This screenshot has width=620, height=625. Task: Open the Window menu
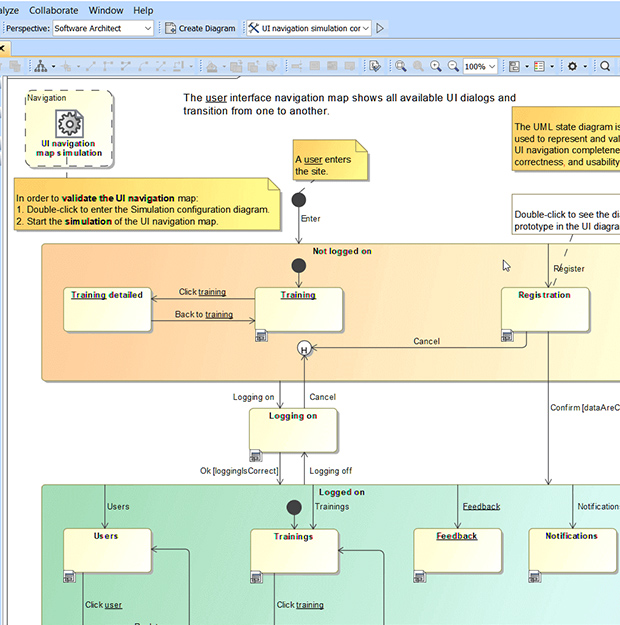tap(106, 9)
